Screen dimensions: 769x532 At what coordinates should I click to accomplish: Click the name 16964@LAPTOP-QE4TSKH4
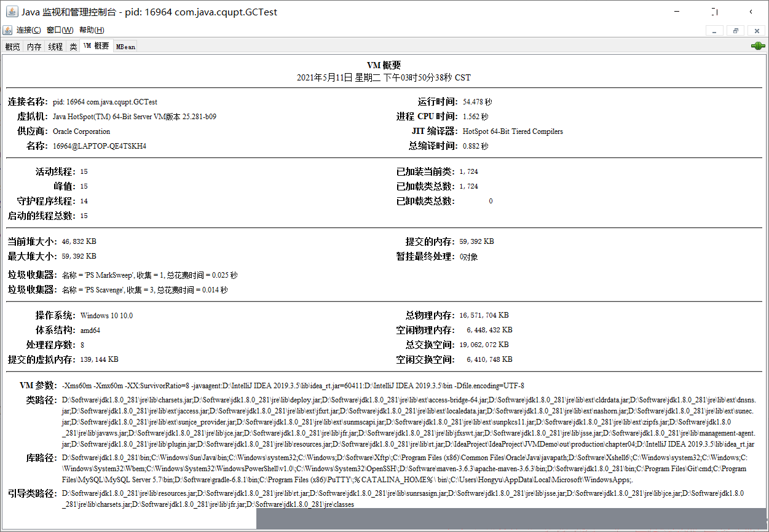point(100,146)
